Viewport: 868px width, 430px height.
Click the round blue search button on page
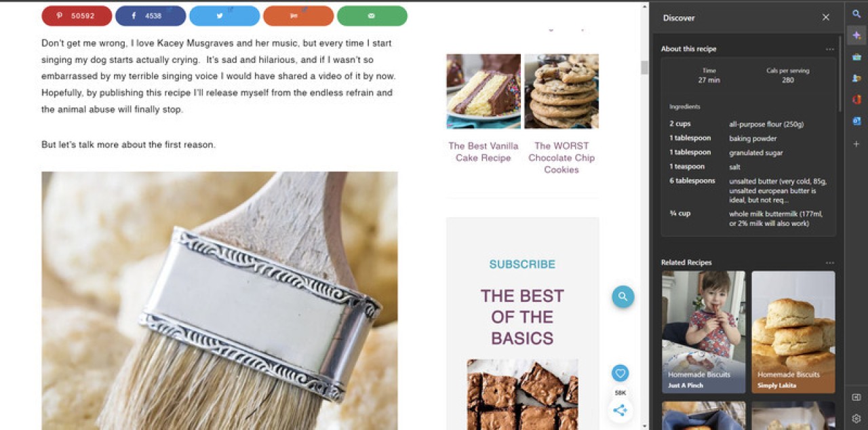(623, 296)
